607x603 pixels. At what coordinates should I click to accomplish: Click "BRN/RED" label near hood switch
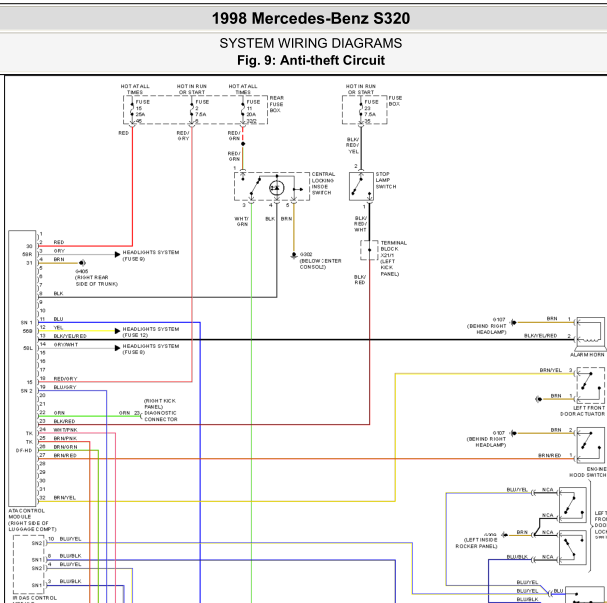550,456
